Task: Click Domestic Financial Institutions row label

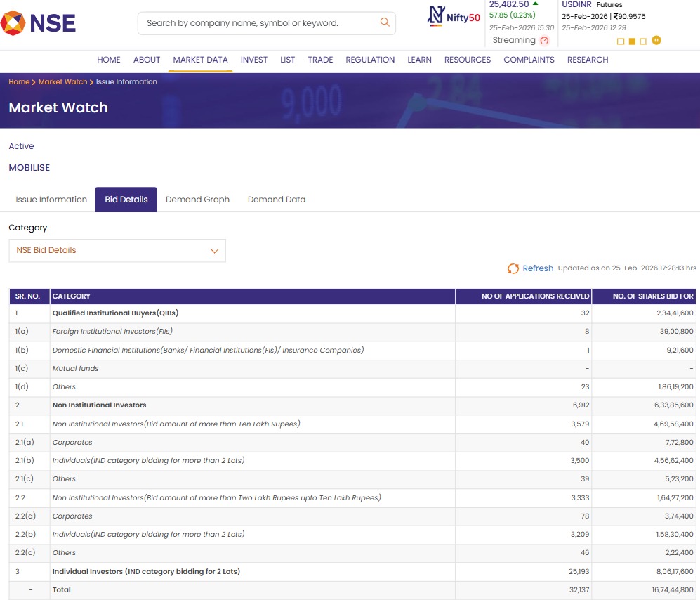Action: pos(208,350)
